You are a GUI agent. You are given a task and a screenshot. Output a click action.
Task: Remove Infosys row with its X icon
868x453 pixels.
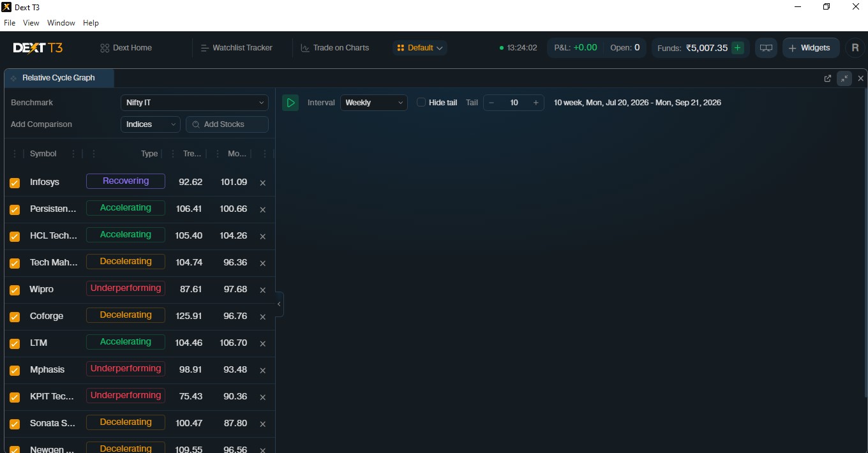pos(262,183)
